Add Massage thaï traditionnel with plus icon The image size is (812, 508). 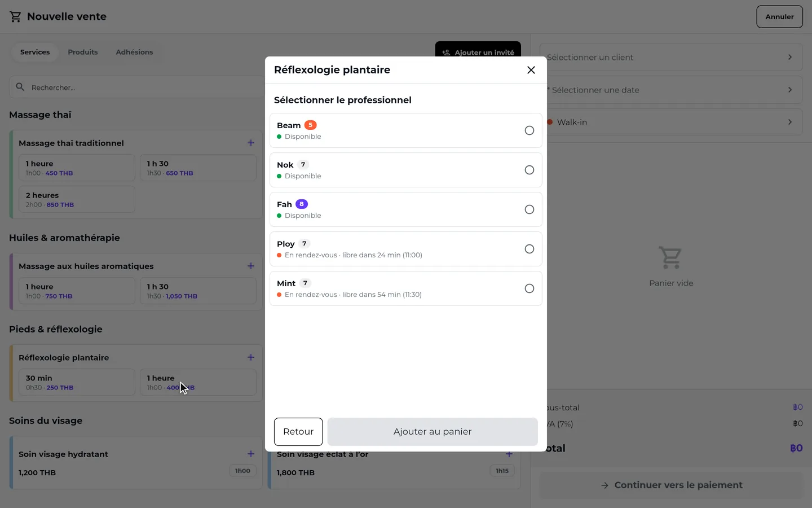251,143
